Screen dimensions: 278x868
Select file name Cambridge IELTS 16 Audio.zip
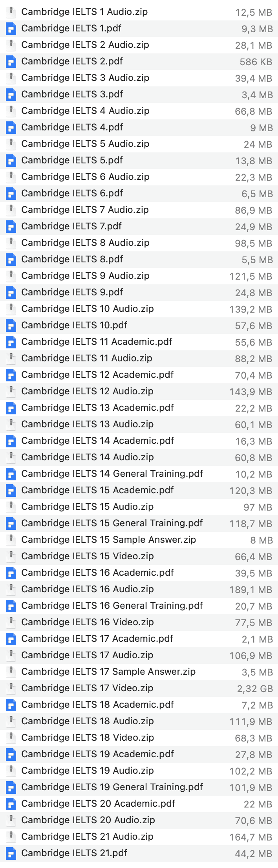(x=88, y=589)
